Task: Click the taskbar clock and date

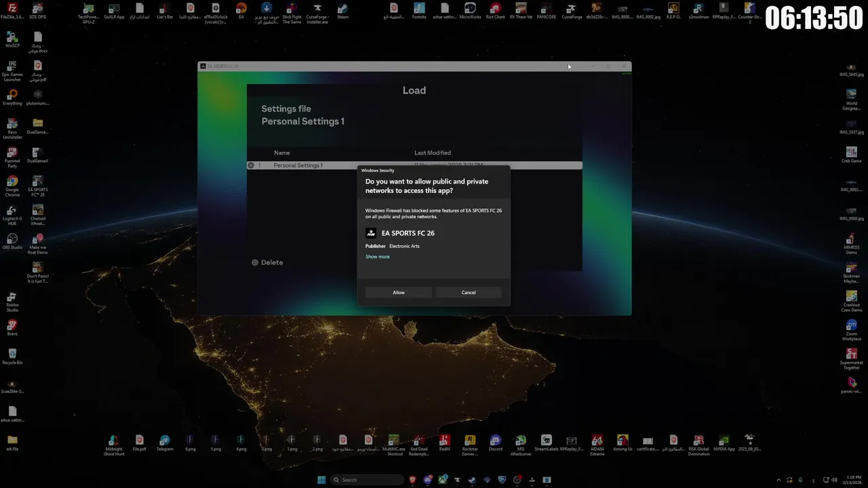Action: point(854,480)
